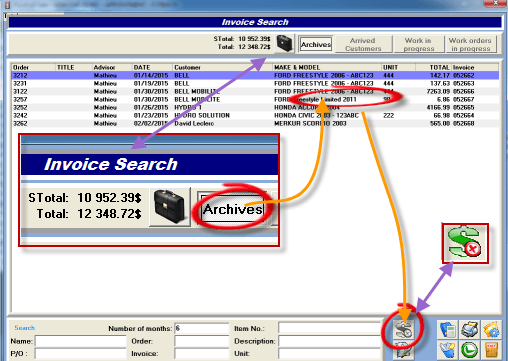Close the Invoice Search window

point(494,3)
